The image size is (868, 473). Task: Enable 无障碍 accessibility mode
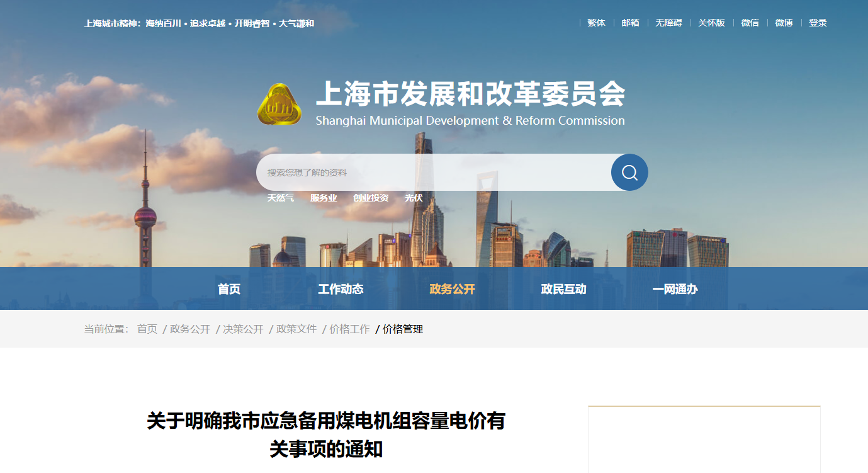tap(668, 23)
